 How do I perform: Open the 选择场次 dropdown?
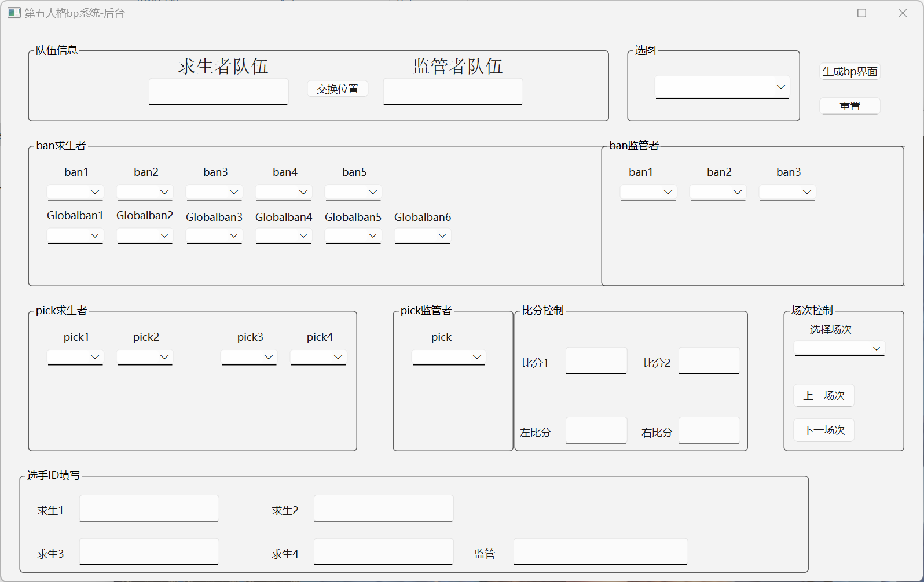[839, 348]
